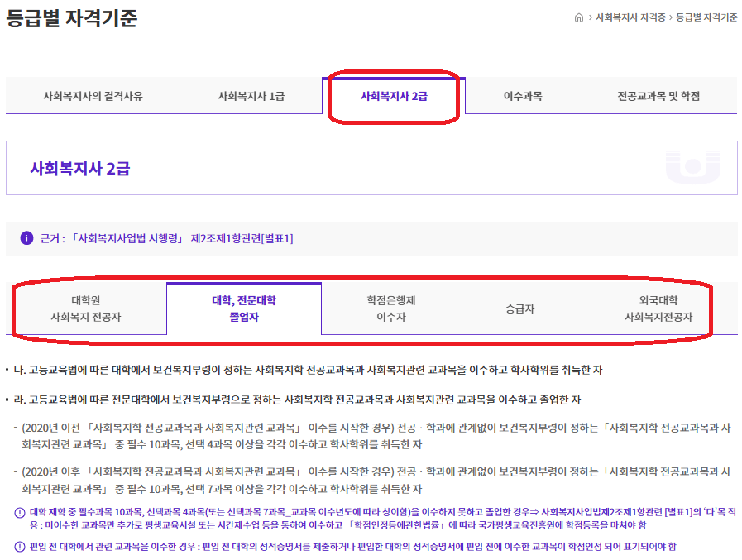The width and height of the screenshot is (742, 560).
Task: Select the 승급자 sub-tab
Action: pos(519,309)
